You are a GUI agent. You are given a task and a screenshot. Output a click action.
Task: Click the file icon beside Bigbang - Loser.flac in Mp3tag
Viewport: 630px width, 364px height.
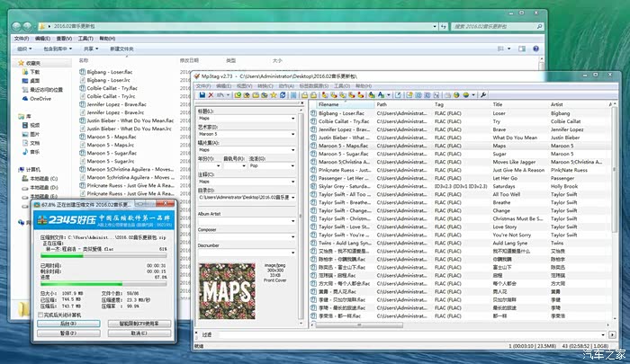click(x=313, y=115)
